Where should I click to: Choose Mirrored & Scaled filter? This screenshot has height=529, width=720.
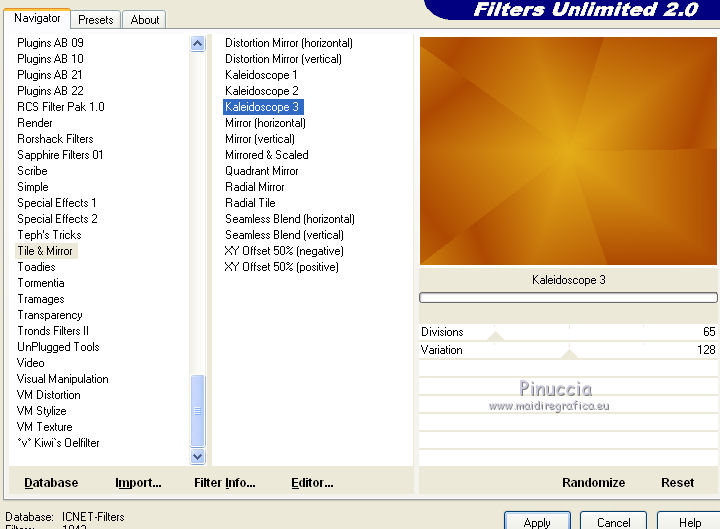pos(267,155)
